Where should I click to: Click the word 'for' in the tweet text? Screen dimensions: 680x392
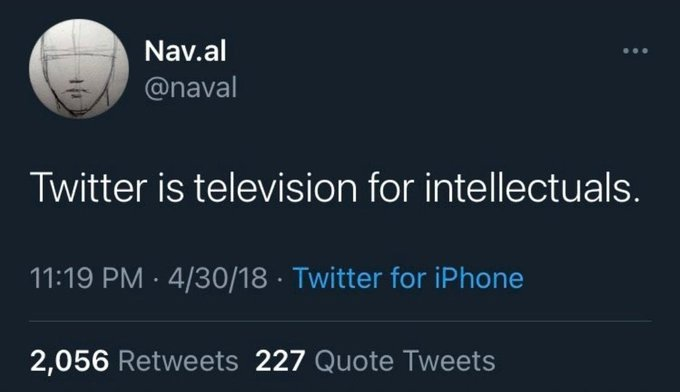click(391, 188)
